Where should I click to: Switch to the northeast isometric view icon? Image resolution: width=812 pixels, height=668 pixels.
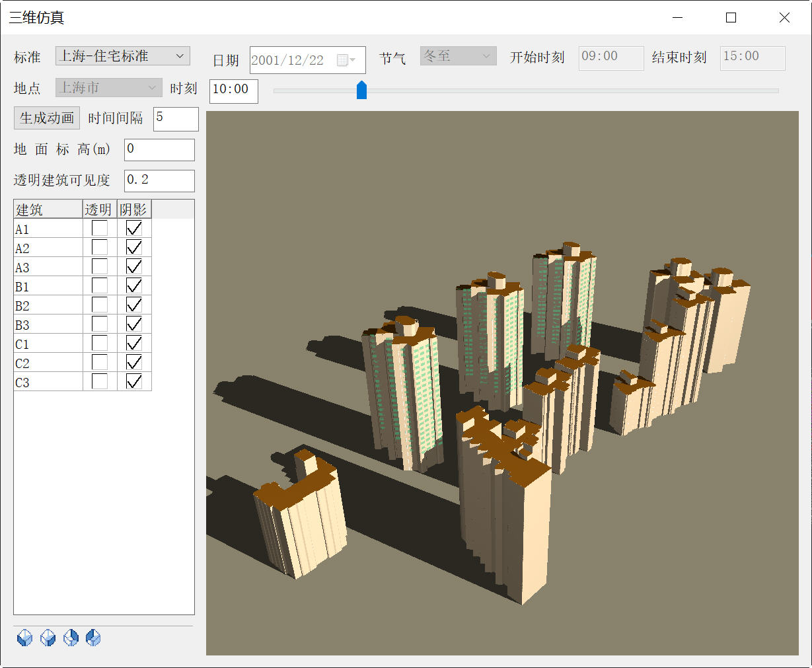(x=71, y=638)
